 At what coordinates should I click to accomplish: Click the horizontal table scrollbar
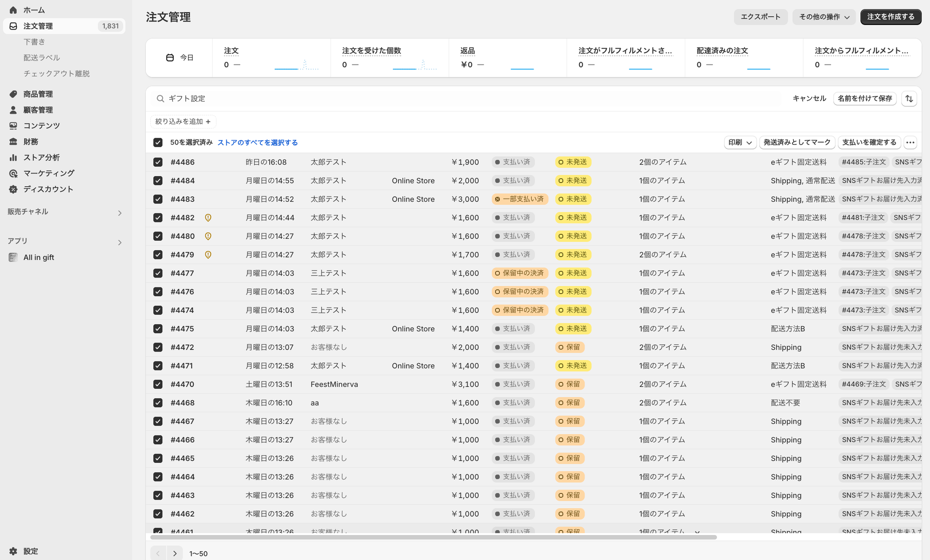tap(433, 537)
